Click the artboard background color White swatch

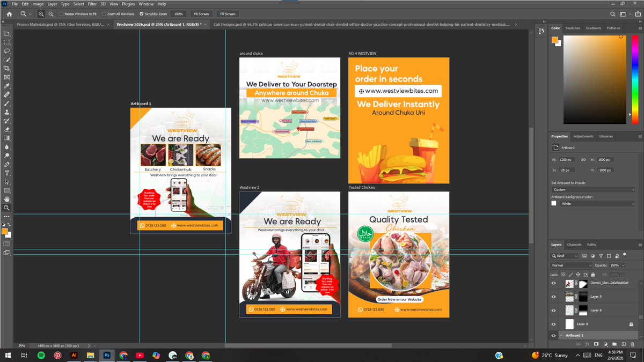point(554,204)
